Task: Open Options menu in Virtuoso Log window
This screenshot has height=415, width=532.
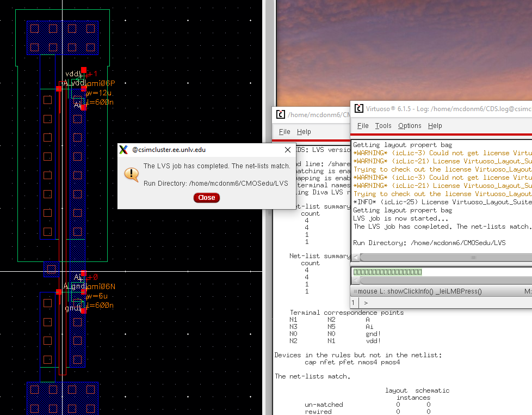Action: (x=410, y=126)
